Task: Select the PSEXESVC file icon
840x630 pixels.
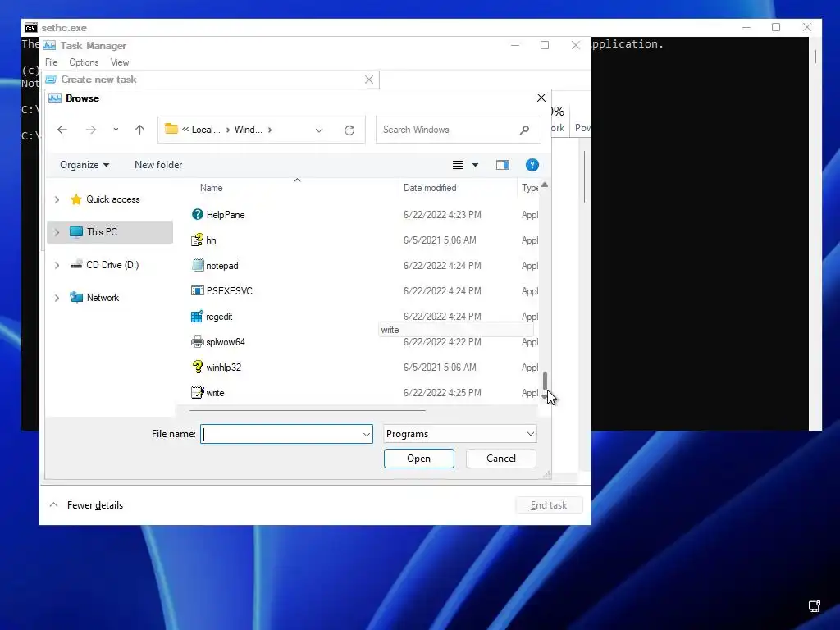Action: [197, 291]
